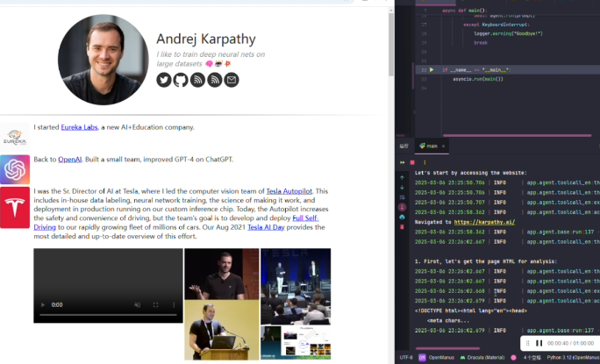Click the editor's horizontal scrollbar
The width and height of the screenshot is (600, 364).
tap(517, 135)
